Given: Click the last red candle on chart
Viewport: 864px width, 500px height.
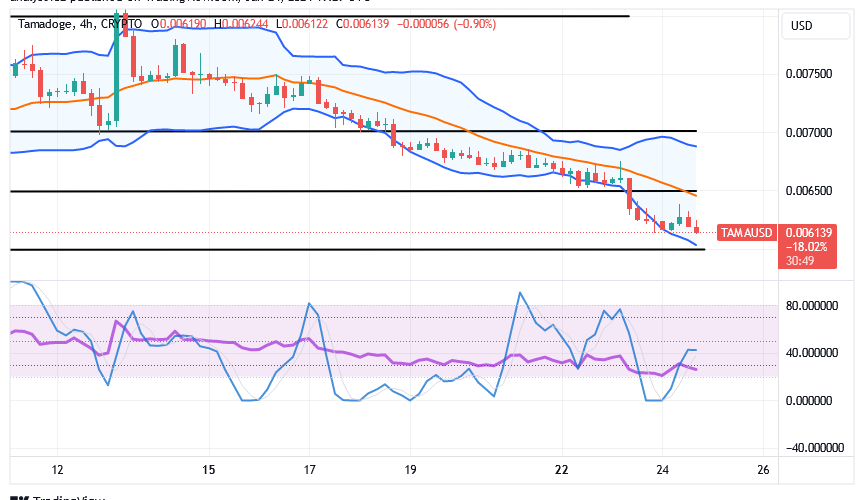Looking at the screenshot, I should pos(697,229).
